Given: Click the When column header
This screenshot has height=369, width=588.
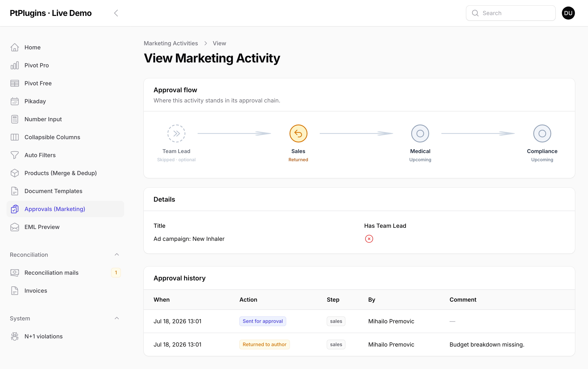Looking at the screenshot, I should [161, 300].
